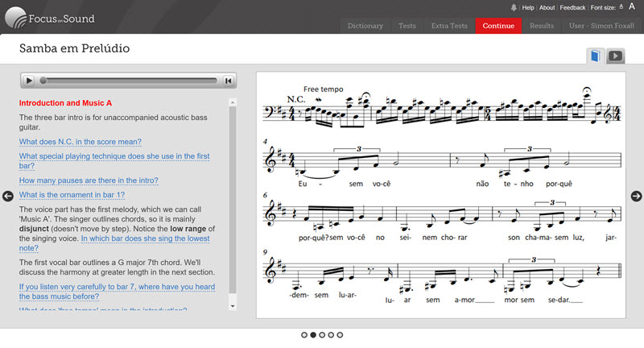The height and width of the screenshot is (348, 644).
Task: Open the notifications bell
Action: tap(514, 7)
